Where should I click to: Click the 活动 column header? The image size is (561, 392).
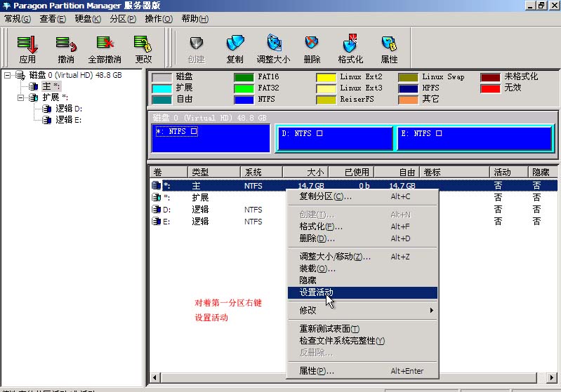(x=509, y=173)
